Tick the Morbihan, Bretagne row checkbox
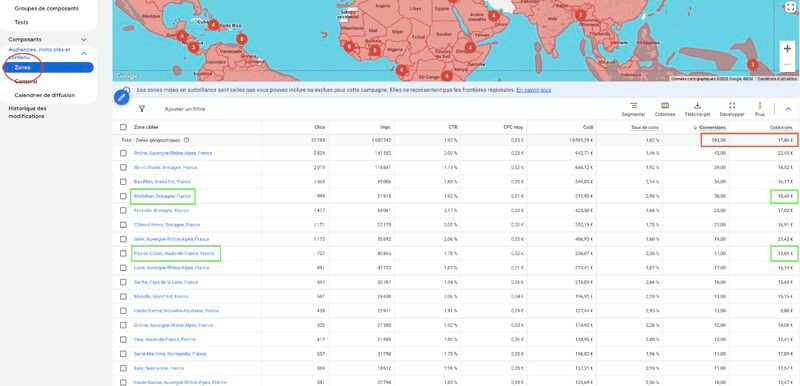 point(123,196)
